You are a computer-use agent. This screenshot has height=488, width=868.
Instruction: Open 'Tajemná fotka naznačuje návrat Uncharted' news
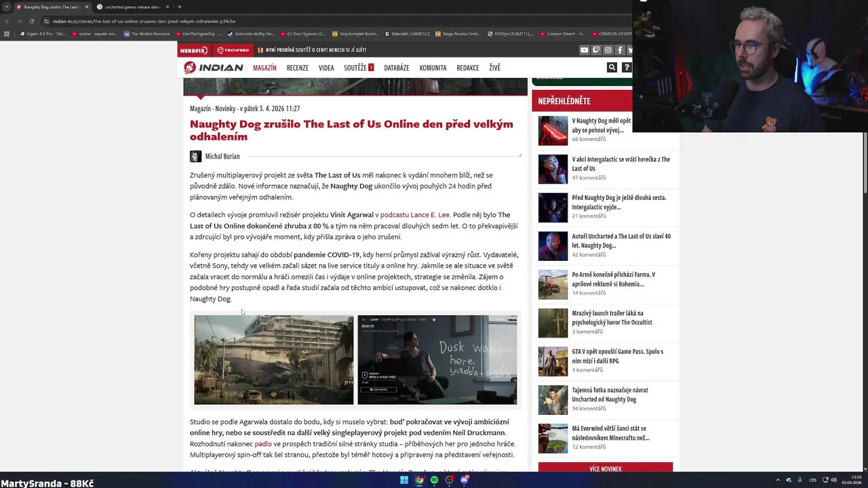pos(610,394)
